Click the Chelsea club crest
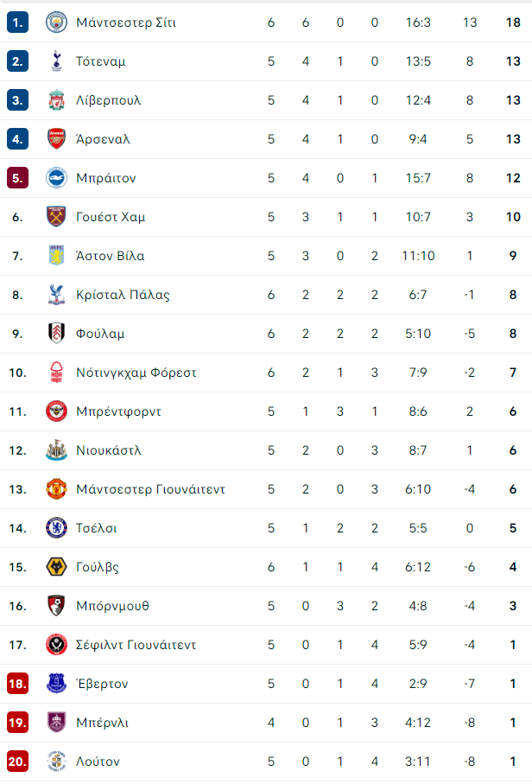 (56, 528)
